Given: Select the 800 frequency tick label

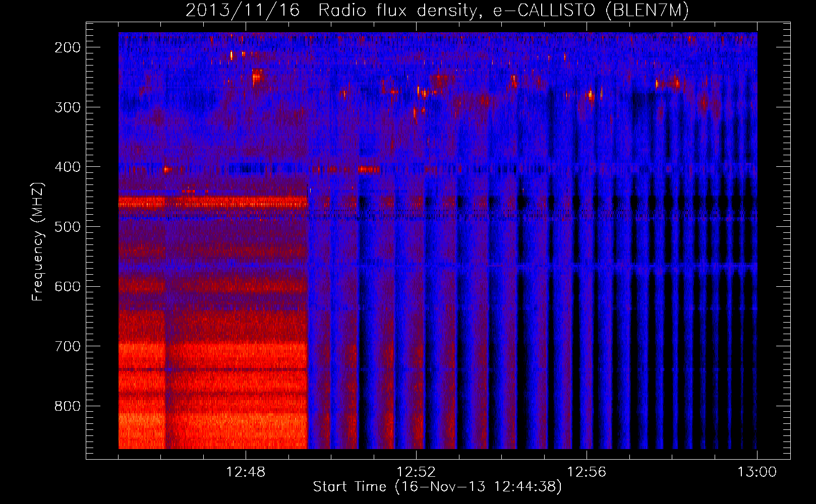Looking at the screenshot, I should point(68,406).
